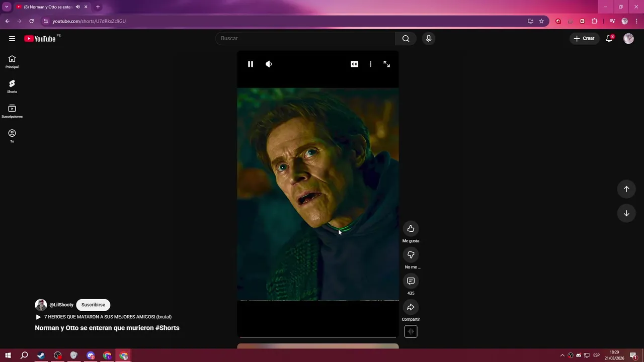Go to the next Short with down arrow
644x362 pixels.
(626, 213)
